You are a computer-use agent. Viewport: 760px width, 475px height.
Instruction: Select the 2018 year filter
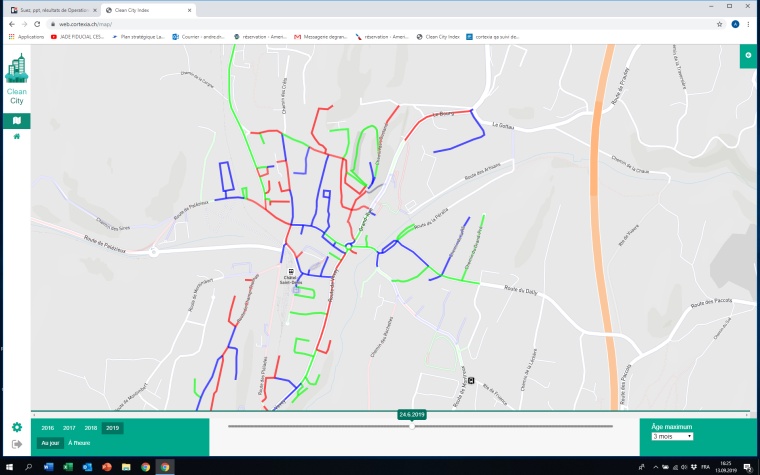90,428
